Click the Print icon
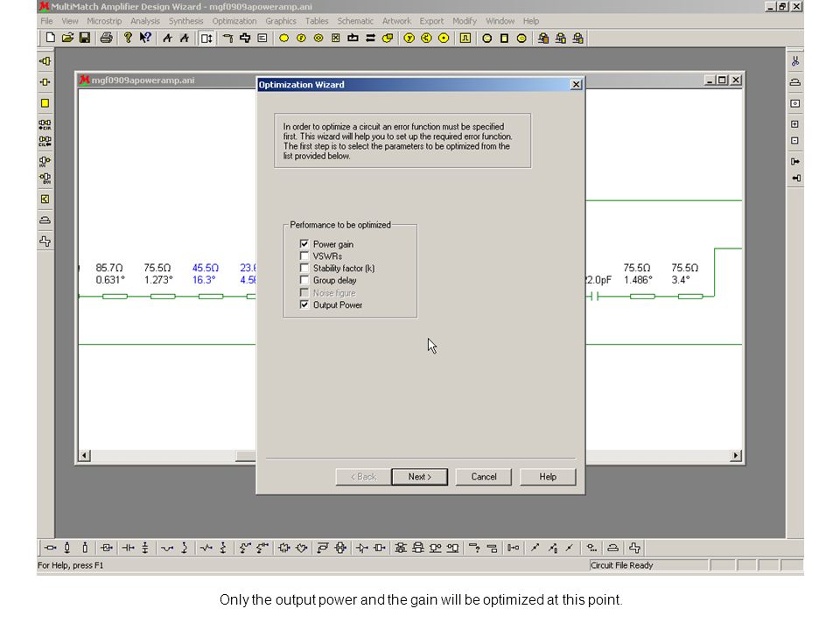 (106, 38)
